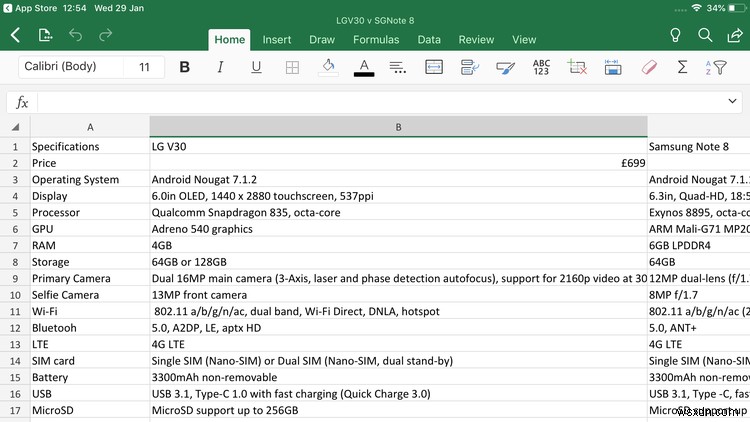Select cell '64GB or 128GB'
Viewport: 750px width, 422px height.
pos(398,262)
